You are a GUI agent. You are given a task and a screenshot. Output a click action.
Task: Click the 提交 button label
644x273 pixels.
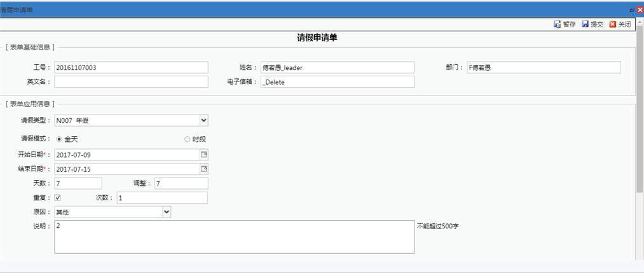coord(597,24)
